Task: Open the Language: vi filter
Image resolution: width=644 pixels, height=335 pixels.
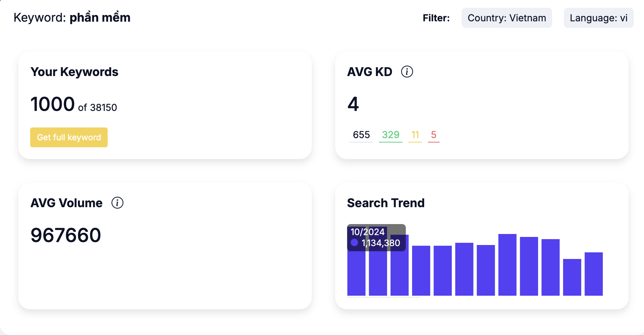Action: 598,18
